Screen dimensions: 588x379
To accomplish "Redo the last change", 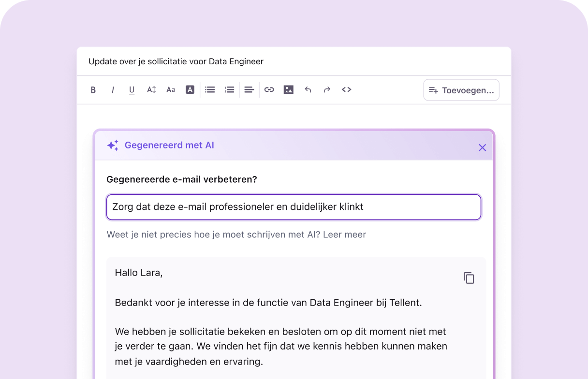I will [x=327, y=89].
